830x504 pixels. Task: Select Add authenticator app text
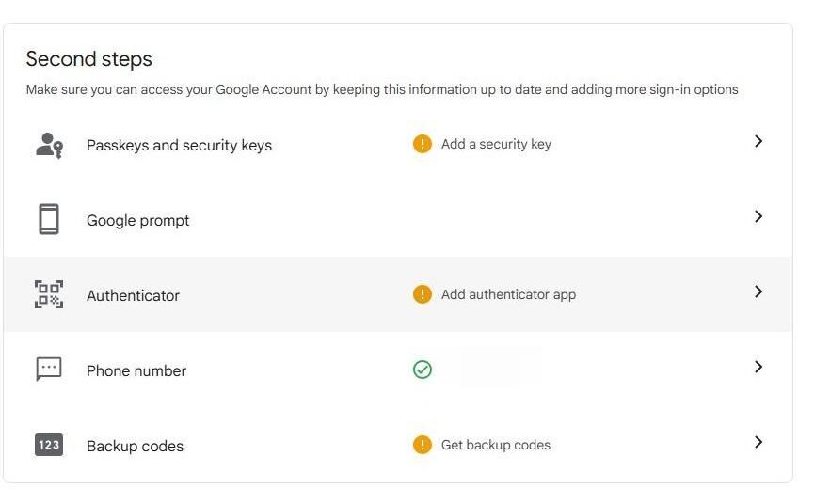coord(508,294)
